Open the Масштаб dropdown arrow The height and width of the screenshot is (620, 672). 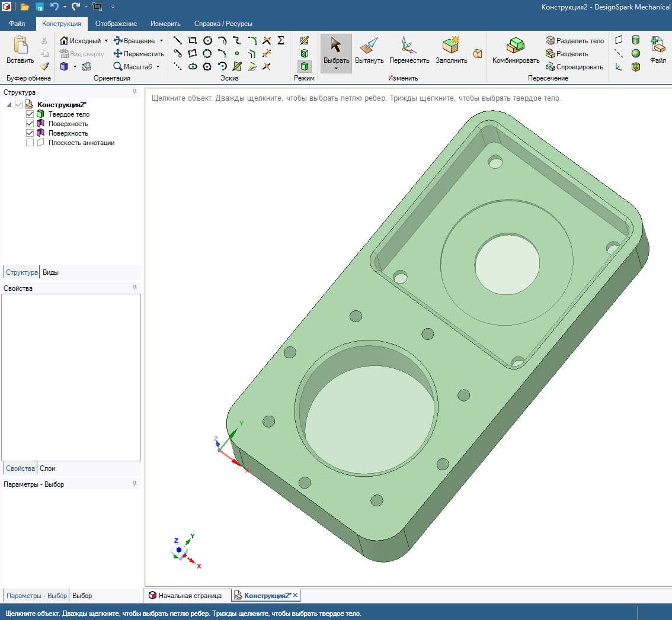click(x=158, y=67)
